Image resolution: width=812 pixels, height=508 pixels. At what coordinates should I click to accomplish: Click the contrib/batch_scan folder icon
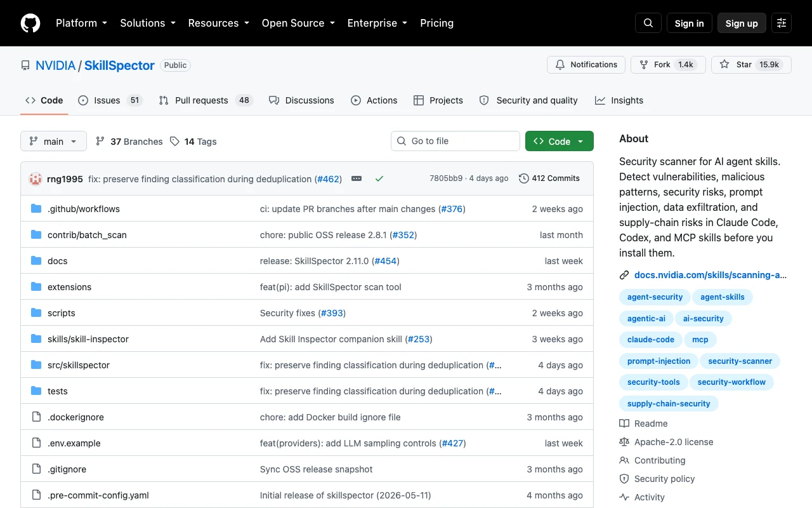point(36,235)
